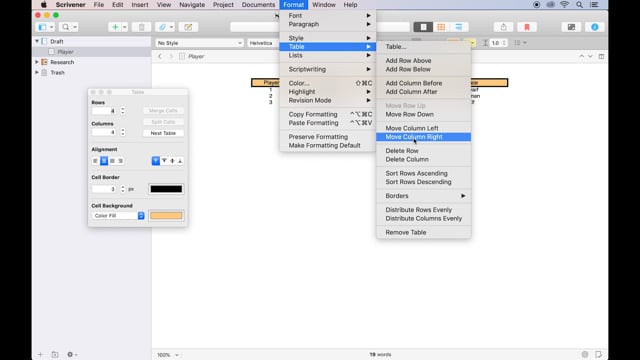Click the Merge Cells button

[163, 111]
